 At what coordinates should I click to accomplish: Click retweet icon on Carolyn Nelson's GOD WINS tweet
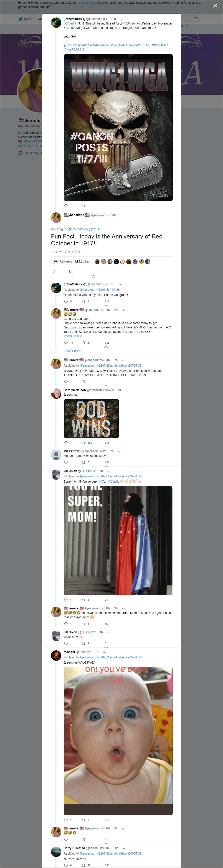[83, 443]
